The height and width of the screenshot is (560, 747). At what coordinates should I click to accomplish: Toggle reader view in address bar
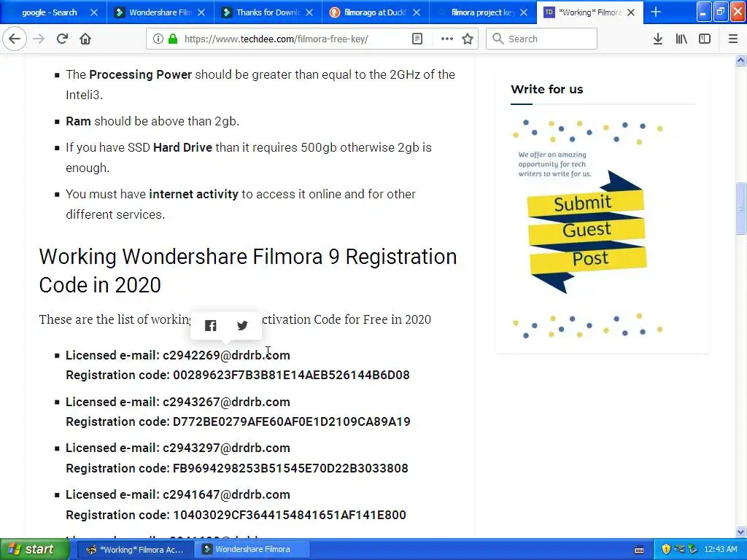point(417,39)
